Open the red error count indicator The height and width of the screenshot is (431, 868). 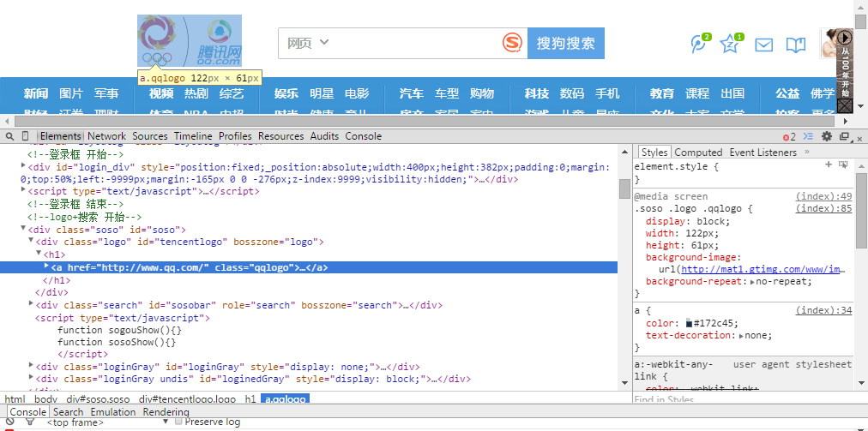(x=789, y=136)
